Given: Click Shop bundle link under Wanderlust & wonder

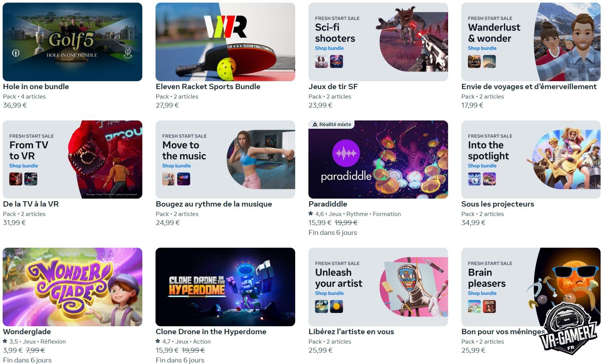Looking at the screenshot, I should coord(482,48).
